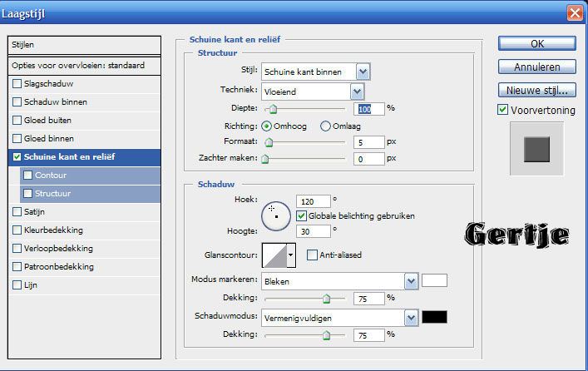This screenshot has height=371, width=588.
Task: Close the Laagstijl dialog
Action: 575,12
